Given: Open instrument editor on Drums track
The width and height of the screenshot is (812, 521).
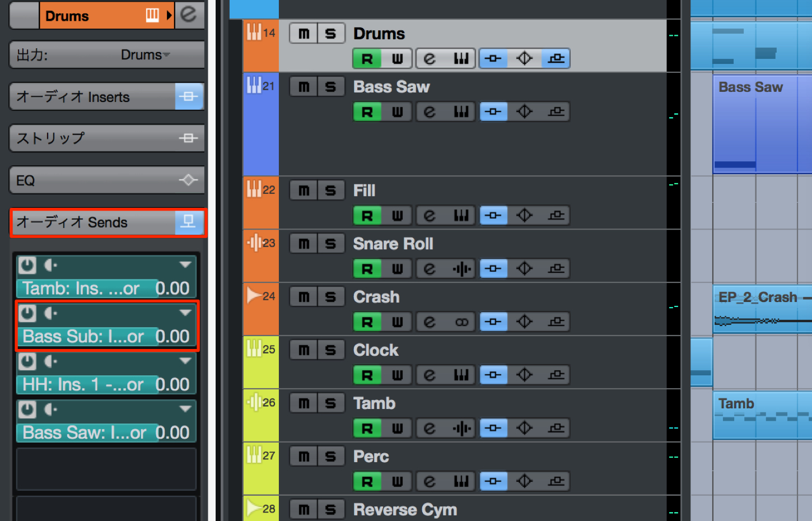Looking at the screenshot, I should 461,58.
